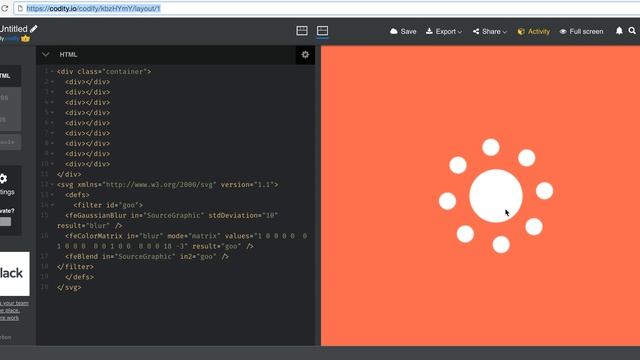
Task: Save the project with the Save button
Action: coord(403,31)
